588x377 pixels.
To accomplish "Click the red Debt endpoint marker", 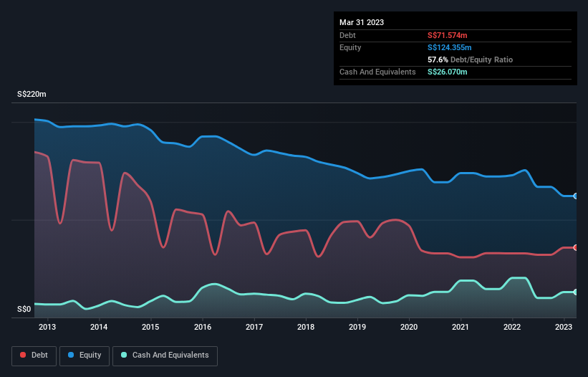I will (576, 247).
